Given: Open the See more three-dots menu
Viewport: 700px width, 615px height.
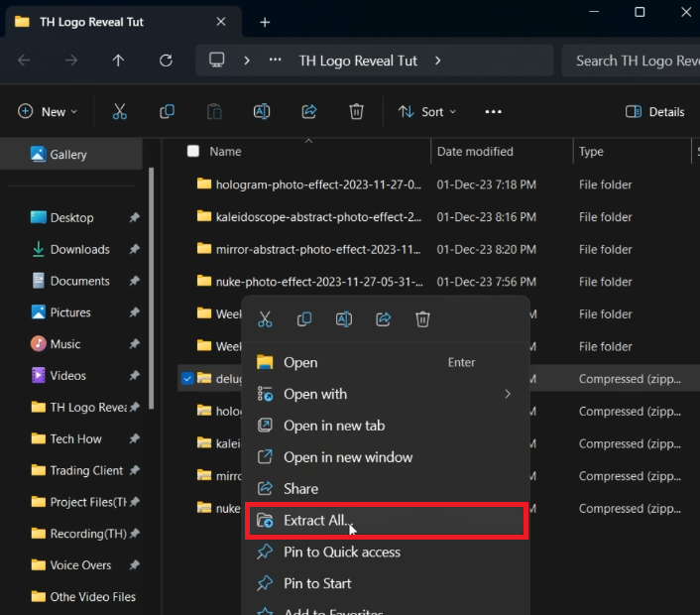Looking at the screenshot, I should tap(493, 112).
